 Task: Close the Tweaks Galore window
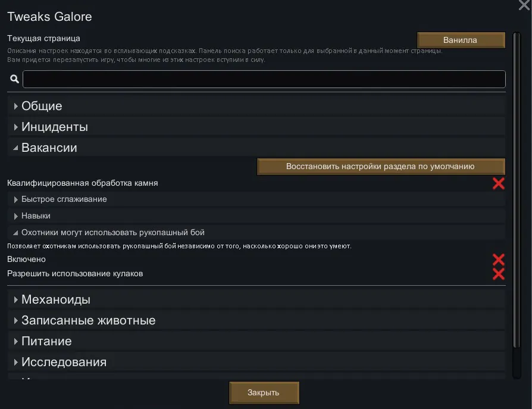(x=524, y=5)
